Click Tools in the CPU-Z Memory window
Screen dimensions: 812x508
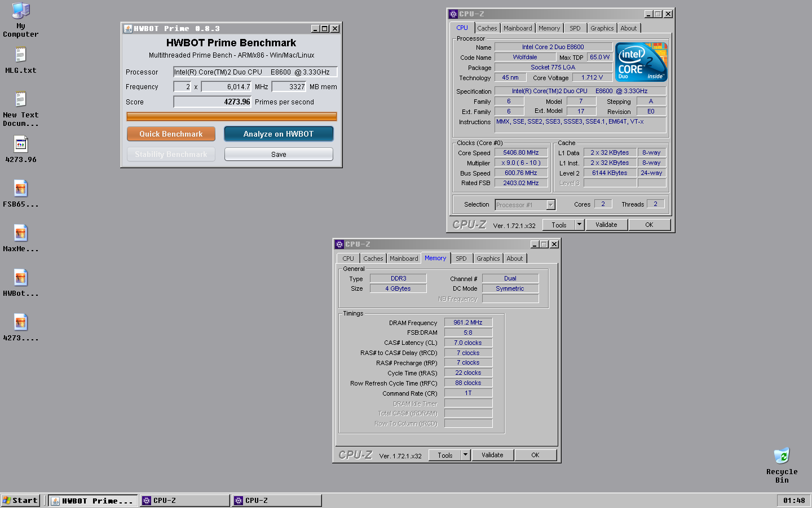pos(445,455)
